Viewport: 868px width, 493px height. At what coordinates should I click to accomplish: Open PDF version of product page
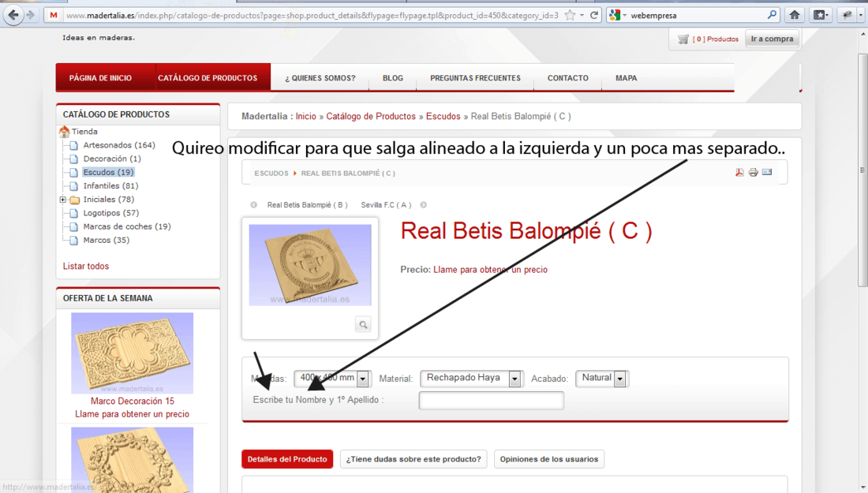click(739, 173)
